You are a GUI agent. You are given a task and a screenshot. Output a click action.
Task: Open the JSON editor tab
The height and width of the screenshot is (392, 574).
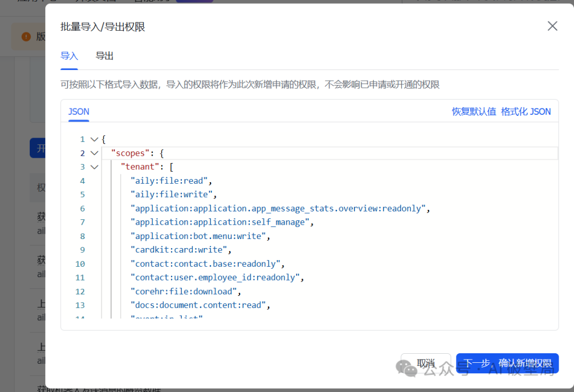pos(79,112)
